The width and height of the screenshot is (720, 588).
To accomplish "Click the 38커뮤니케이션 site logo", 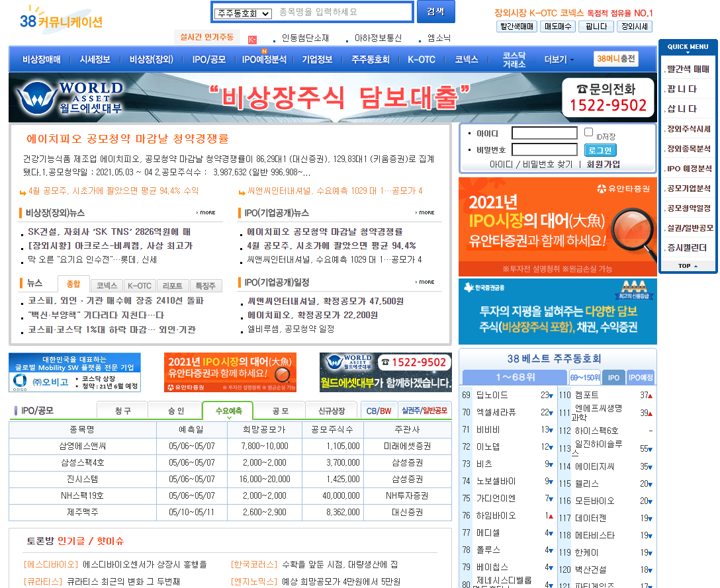I will point(61,19).
